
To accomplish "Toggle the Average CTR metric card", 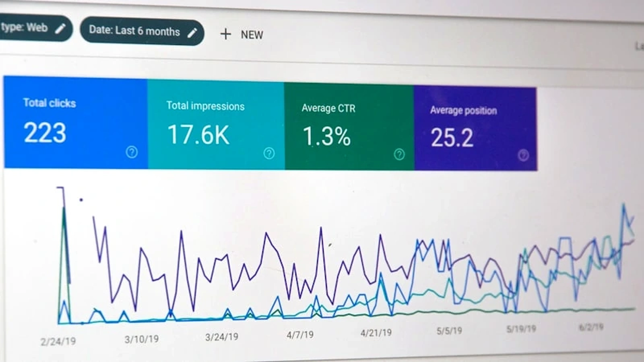I will click(349, 126).
